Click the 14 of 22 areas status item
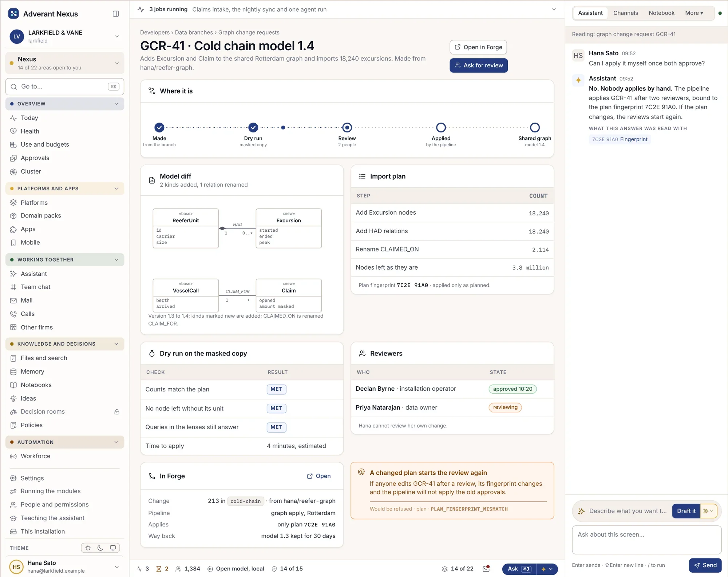Screen dimensions: 728x577 [458, 569]
